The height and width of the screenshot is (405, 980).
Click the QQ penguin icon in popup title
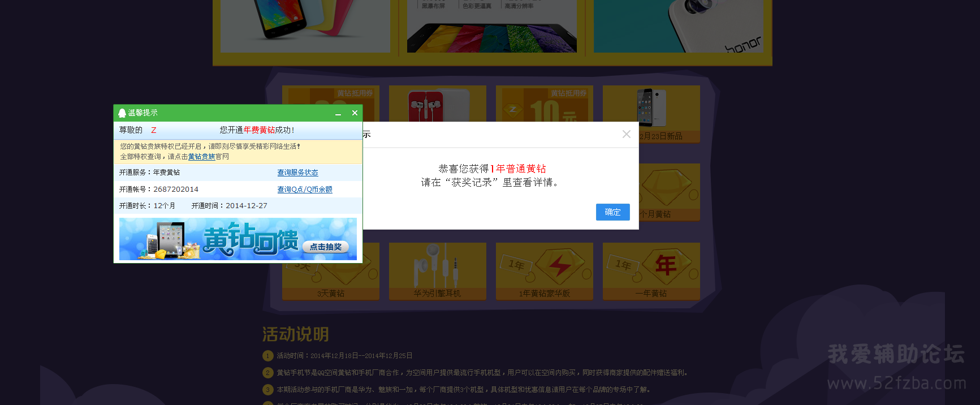pyautogui.click(x=122, y=113)
